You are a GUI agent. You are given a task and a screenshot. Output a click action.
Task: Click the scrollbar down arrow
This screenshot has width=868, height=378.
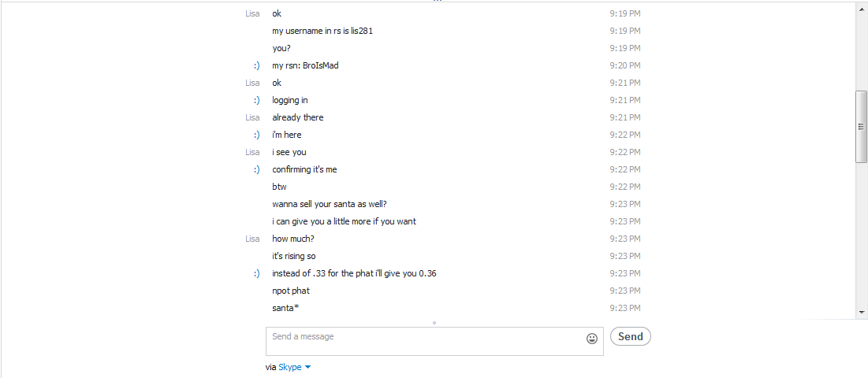tap(862, 312)
